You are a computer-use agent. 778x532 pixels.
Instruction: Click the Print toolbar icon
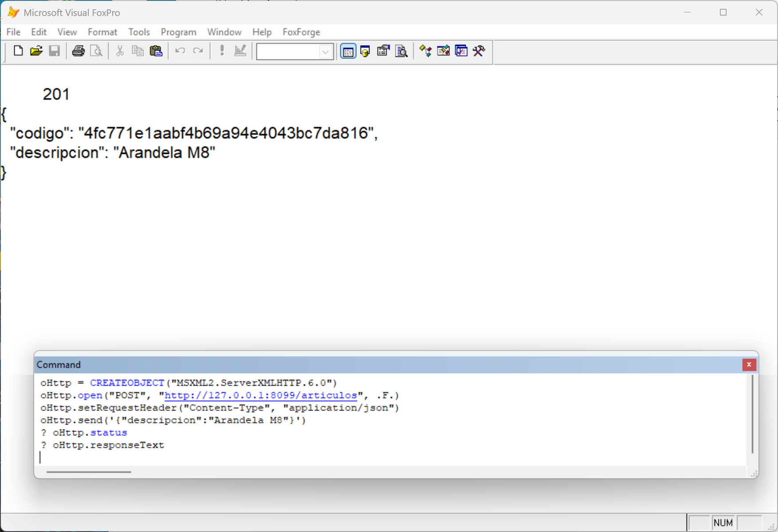(x=79, y=51)
